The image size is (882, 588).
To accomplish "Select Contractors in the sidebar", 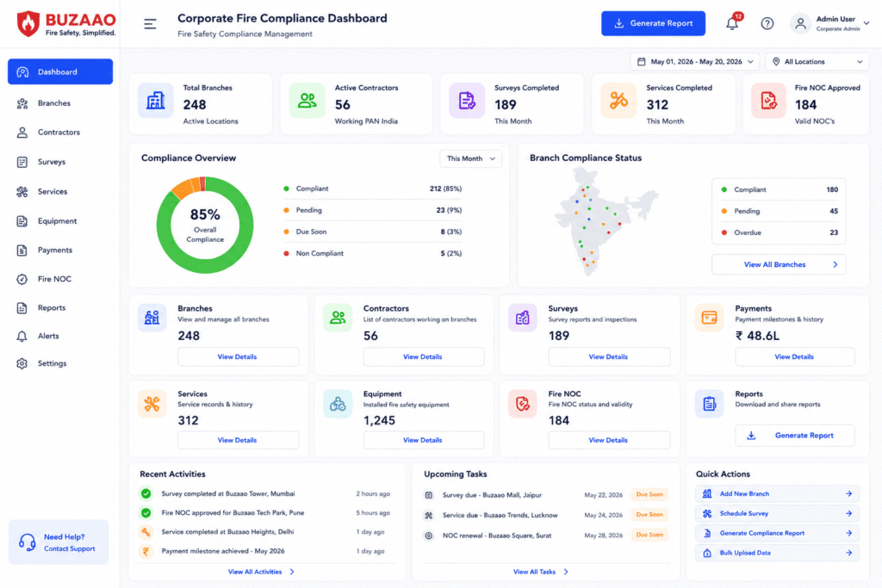I will pyautogui.click(x=60, y=132).
